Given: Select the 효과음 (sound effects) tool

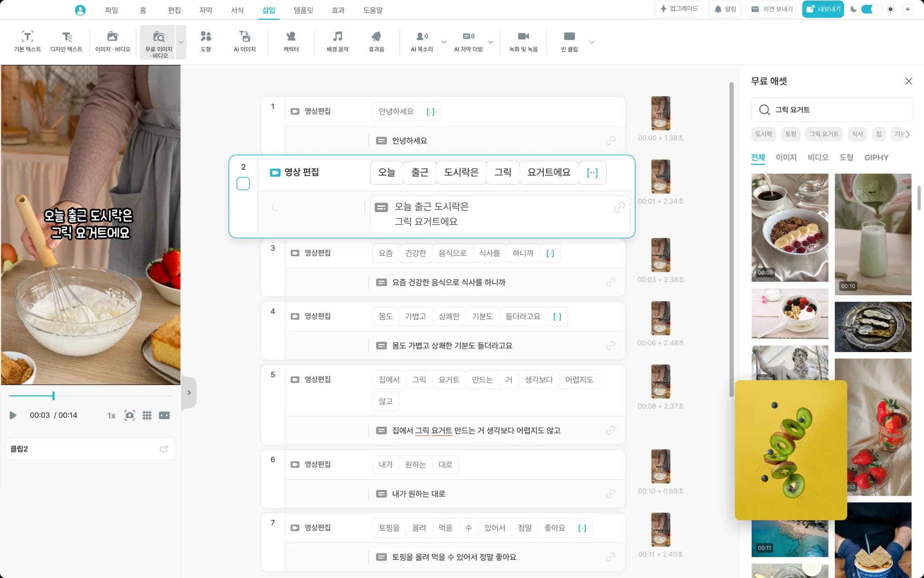Looking at the screenshot, I should click(x=376, y=41).
